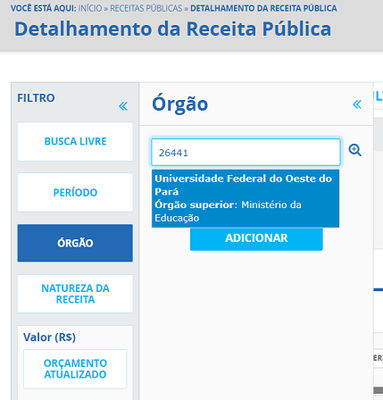Open the NATUREZA DA RECEITA filter
The width and height of the screenshot is (383, 400).
pos(75,294)
